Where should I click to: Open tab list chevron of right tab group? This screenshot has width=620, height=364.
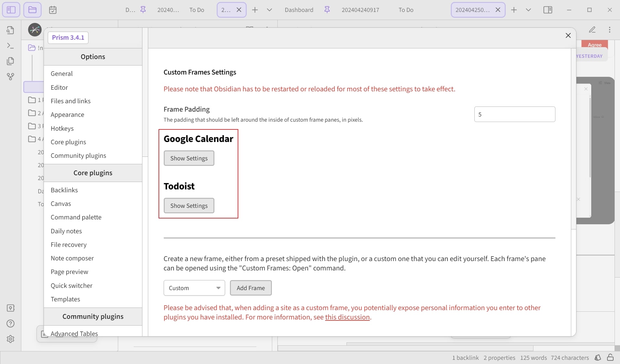[x=528, y=10]
